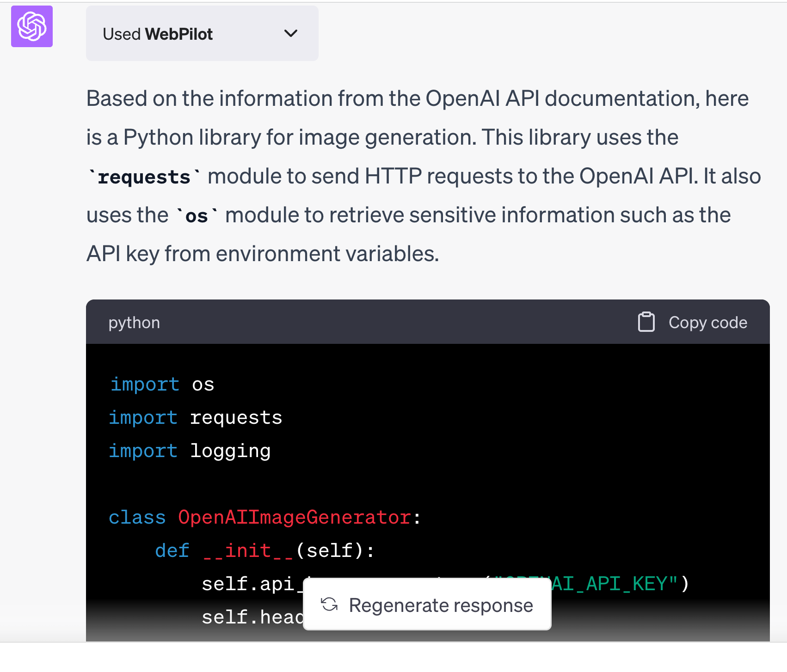
Task: Expand the Used WebPilot chevron
Action: 291,33
